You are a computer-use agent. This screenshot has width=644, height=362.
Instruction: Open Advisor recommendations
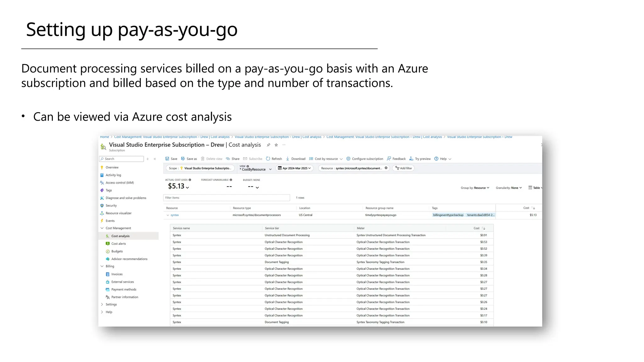click(129, 259)
